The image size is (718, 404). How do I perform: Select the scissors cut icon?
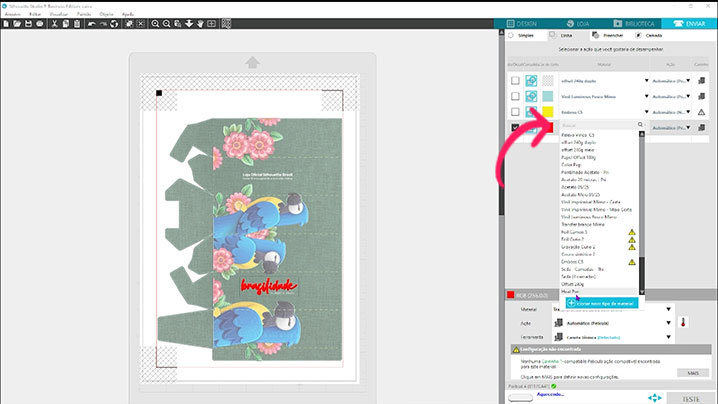pyautogui.click(x=54, y=23)
